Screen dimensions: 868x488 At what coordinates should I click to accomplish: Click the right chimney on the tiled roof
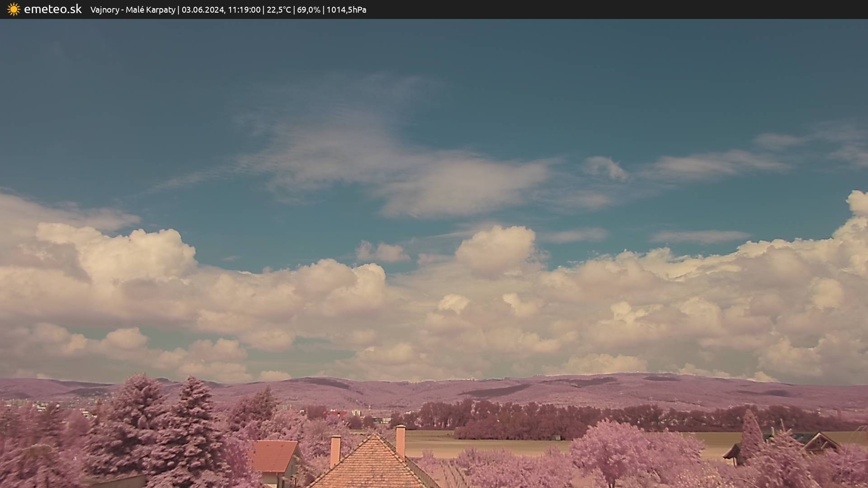click(400, 441)
